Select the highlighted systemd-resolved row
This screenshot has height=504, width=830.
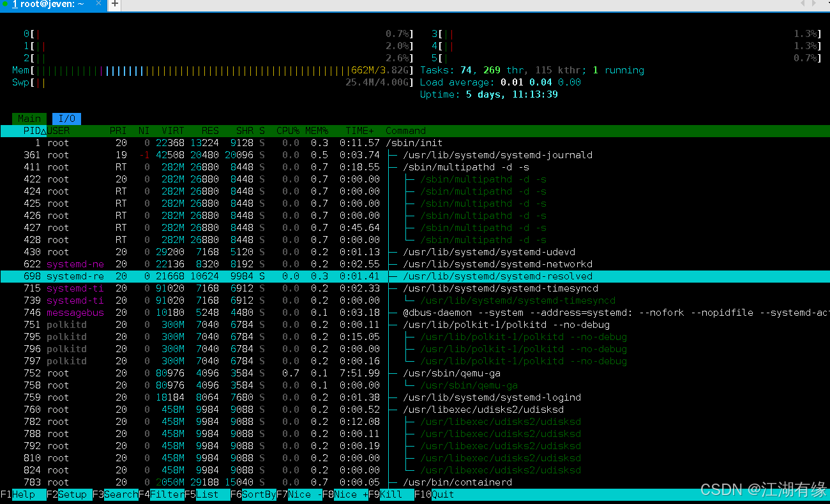pyautogui.click(x=415, y=276)
